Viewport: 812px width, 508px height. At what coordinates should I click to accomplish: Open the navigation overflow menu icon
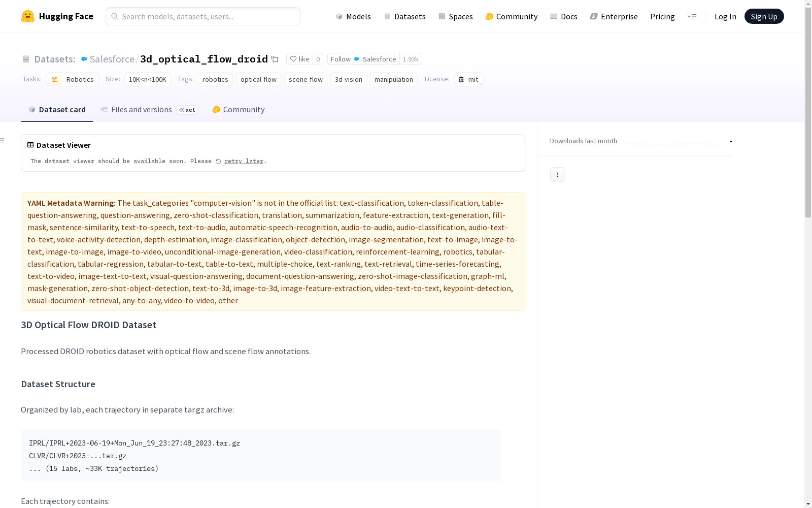692,16
